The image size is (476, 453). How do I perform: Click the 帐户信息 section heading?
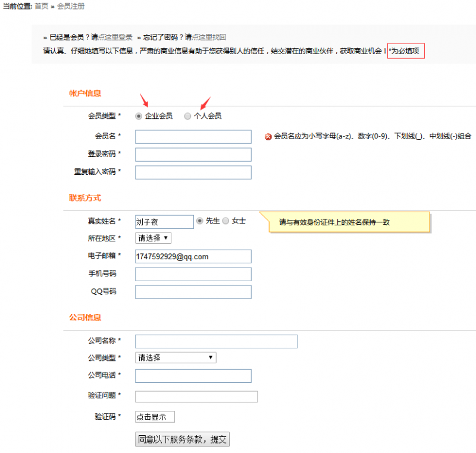pyautogui.click(x=85, y=93)
